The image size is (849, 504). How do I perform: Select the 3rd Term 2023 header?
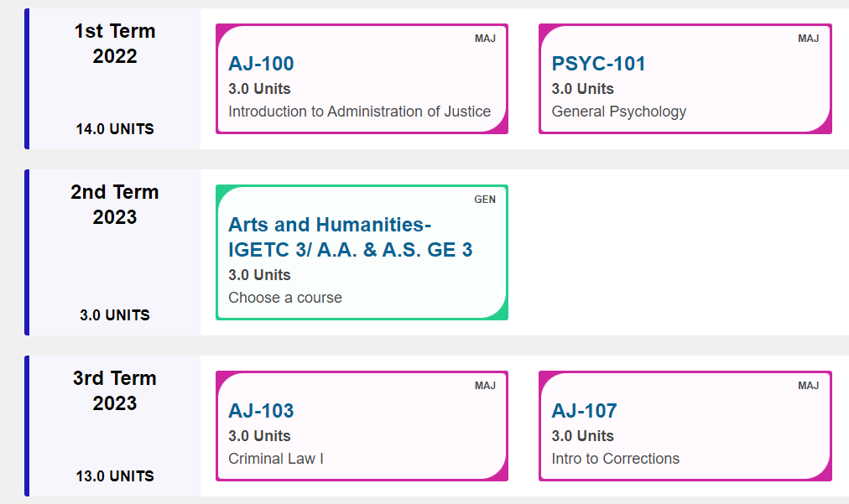(115, 390)
